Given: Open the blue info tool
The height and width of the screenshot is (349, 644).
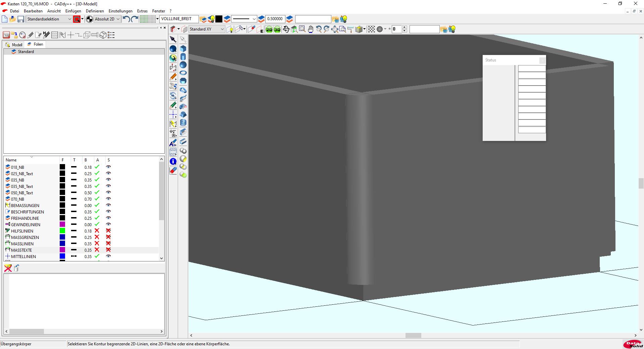Looking at the screenshot, I should pyautogui.click(x=173, y=161).
